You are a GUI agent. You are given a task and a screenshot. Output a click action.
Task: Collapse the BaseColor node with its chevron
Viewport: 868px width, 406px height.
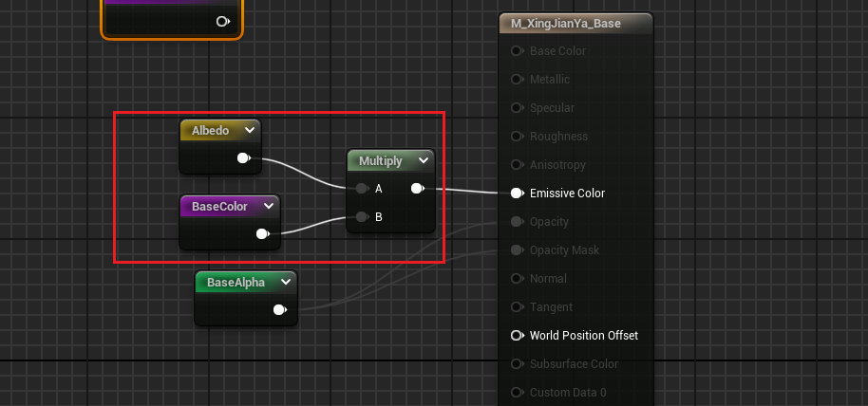pyautogui.click(x=269, y=206)
